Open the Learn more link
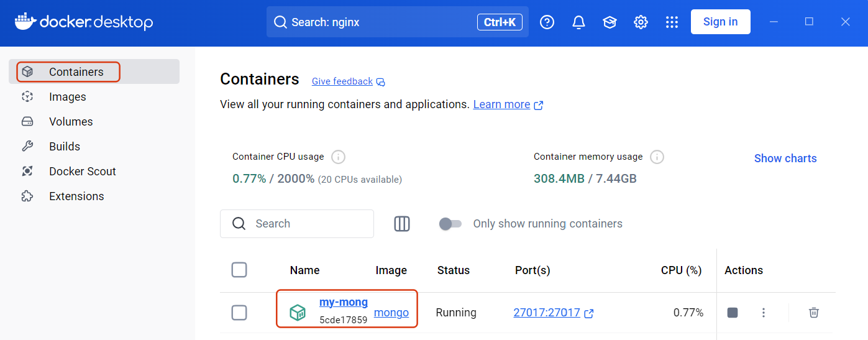The image size is (868, 340). click(x=501, y=104)
